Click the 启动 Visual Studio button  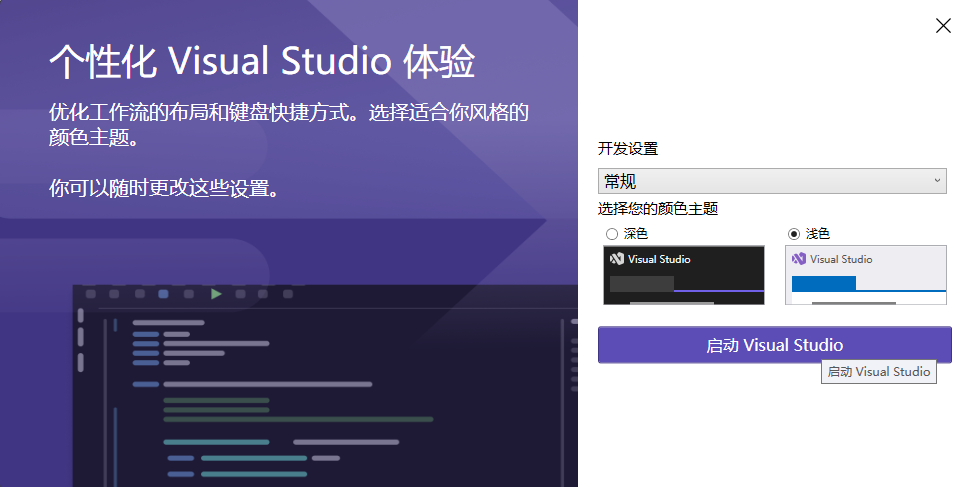coord(775,345)
